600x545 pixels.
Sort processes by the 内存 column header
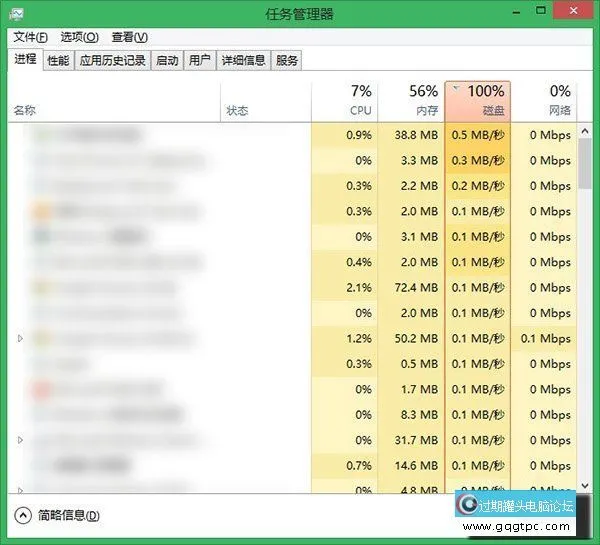point(410,100)
